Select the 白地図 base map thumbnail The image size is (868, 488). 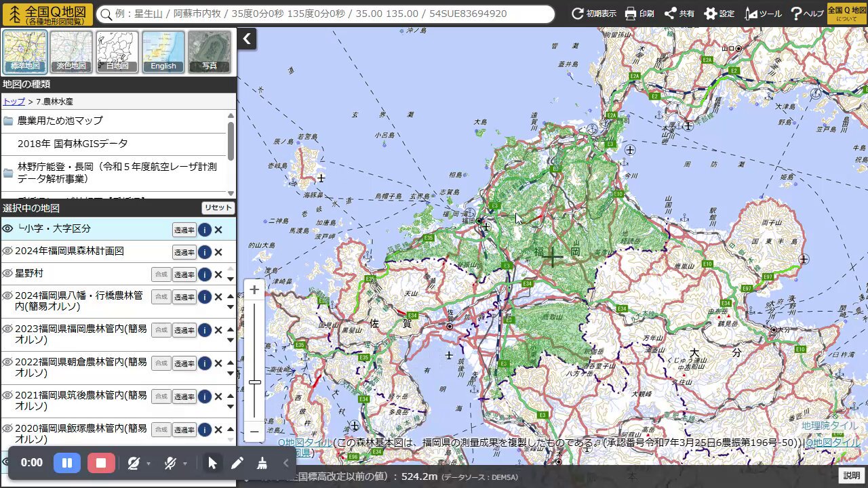pos(117,52)
